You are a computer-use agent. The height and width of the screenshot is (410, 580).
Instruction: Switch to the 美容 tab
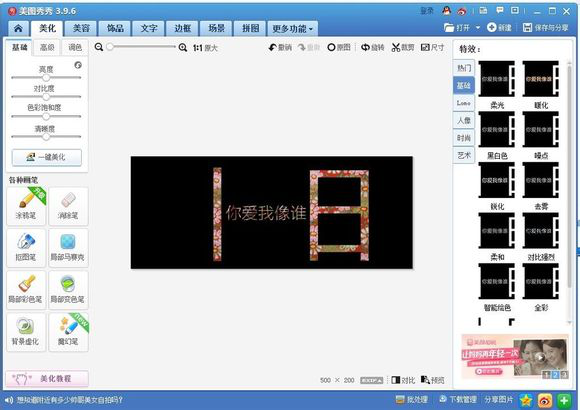[x=81, y=28]
